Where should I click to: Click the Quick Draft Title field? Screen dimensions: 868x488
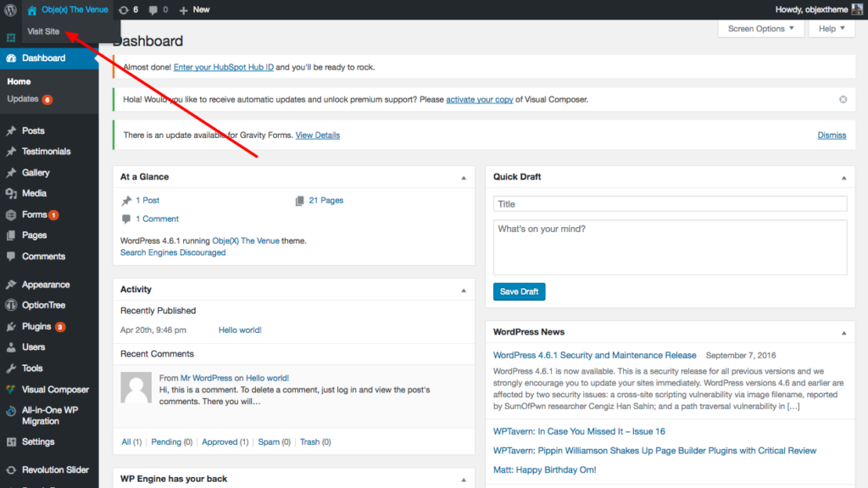(x=670, y=204)
